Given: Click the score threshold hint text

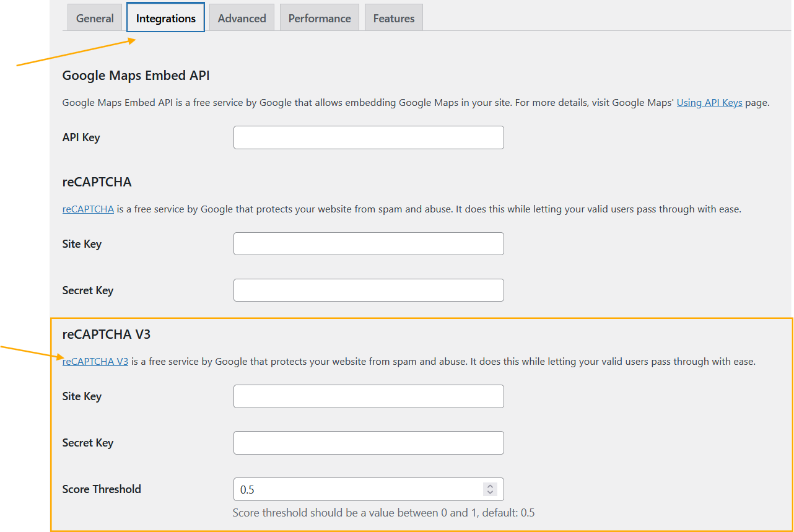Looking at the screenshot, I should [x=384, y=513].
